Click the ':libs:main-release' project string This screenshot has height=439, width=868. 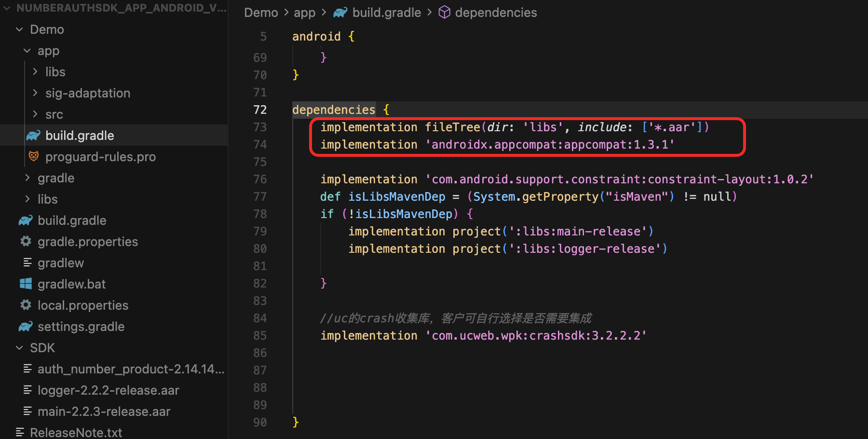point(578,232)
